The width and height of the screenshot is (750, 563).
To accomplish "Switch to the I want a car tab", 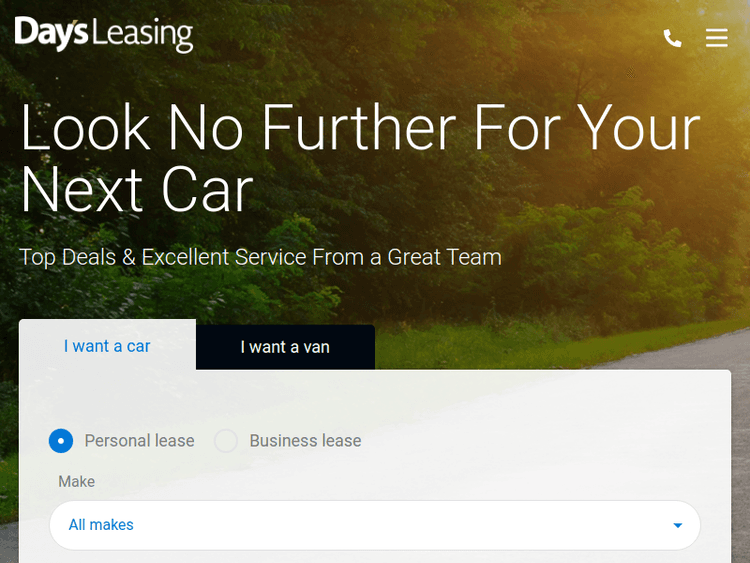I will 107,346.
